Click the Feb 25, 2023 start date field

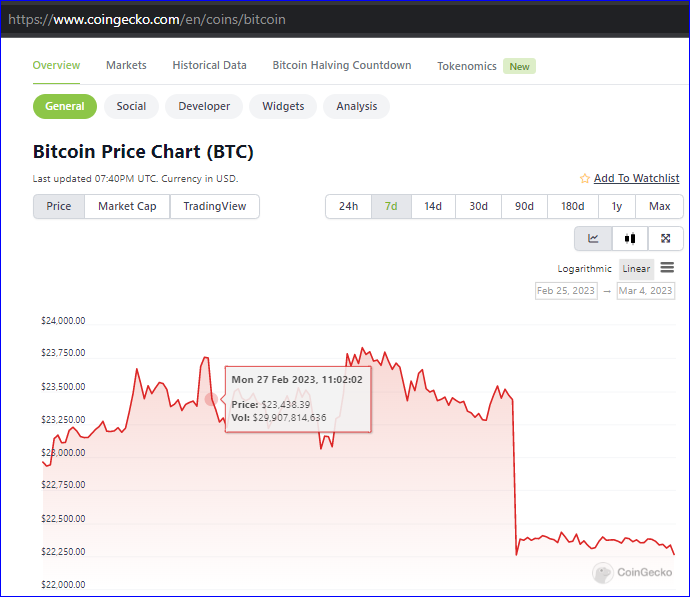click(x=566, y=291)
